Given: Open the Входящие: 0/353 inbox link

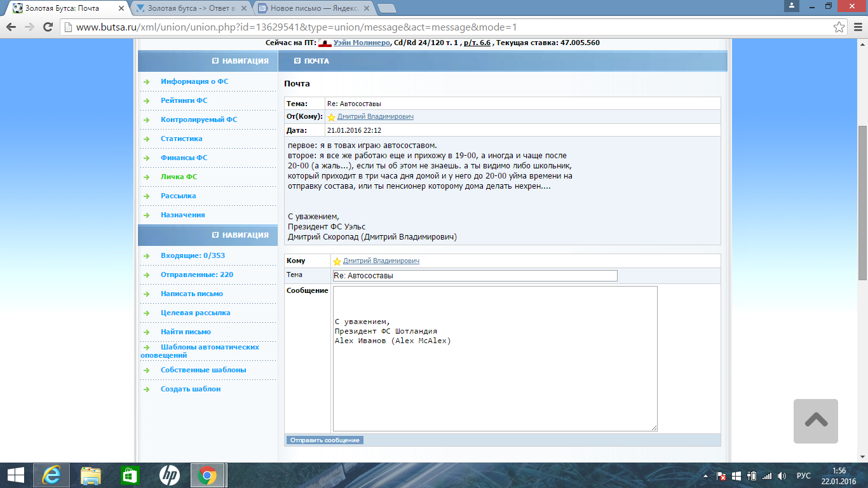Looking at the screenshot, I should [193, 255].
